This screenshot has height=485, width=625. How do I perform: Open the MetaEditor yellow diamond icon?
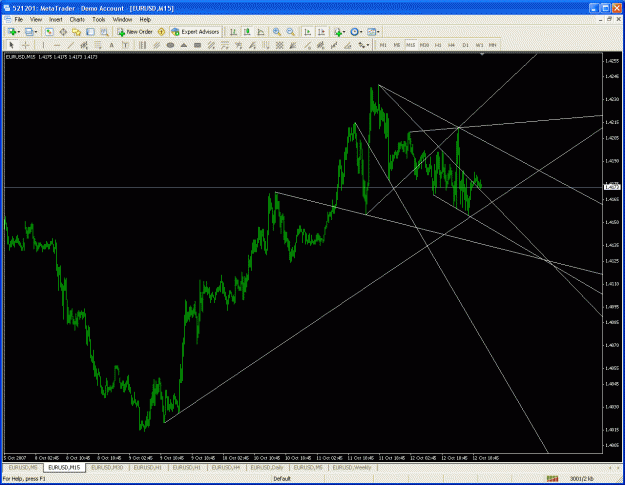pos(161,32)
